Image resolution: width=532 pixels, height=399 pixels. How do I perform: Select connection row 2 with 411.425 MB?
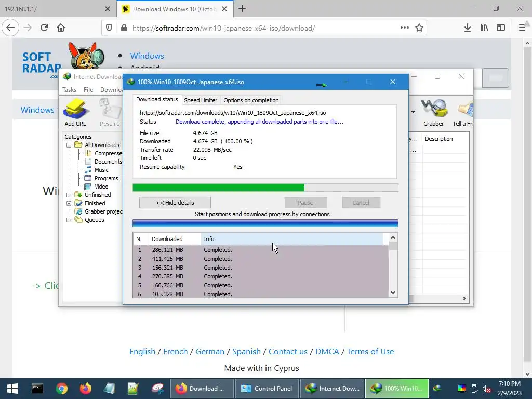(261, 259)
